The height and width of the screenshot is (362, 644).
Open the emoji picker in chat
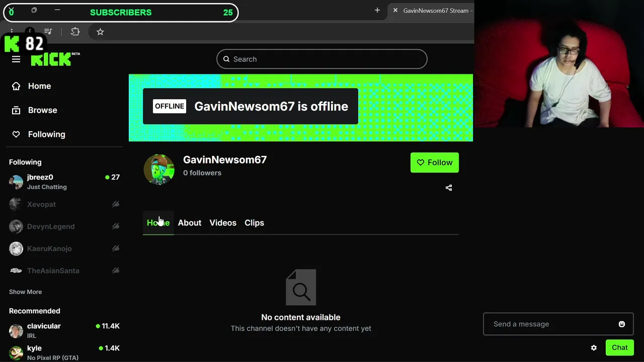622,324
